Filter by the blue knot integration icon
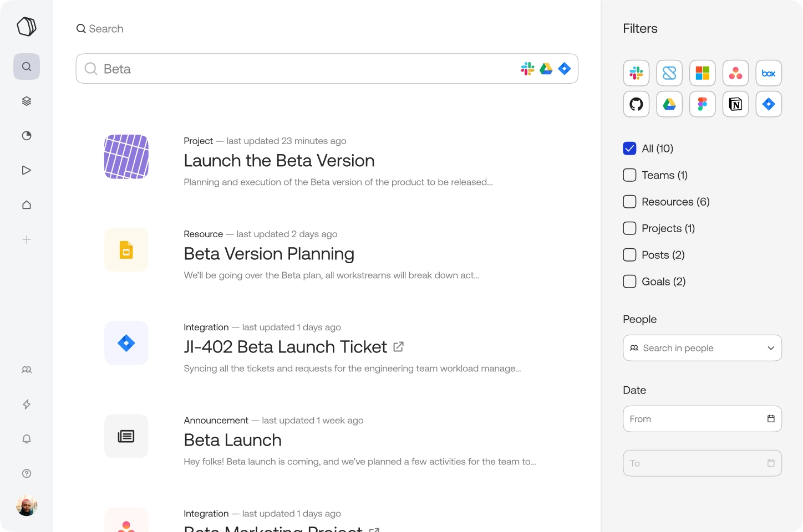 (x=669, y=73)
